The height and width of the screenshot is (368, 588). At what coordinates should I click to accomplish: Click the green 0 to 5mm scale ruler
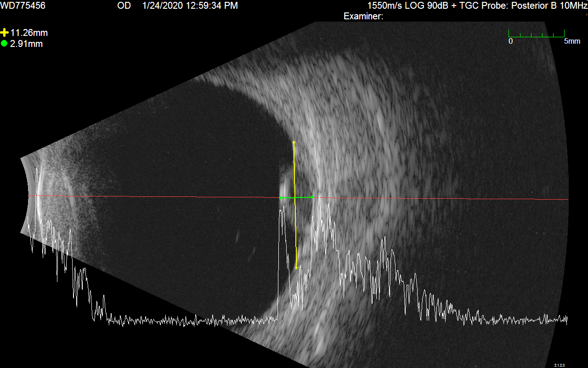click(537, 34)
